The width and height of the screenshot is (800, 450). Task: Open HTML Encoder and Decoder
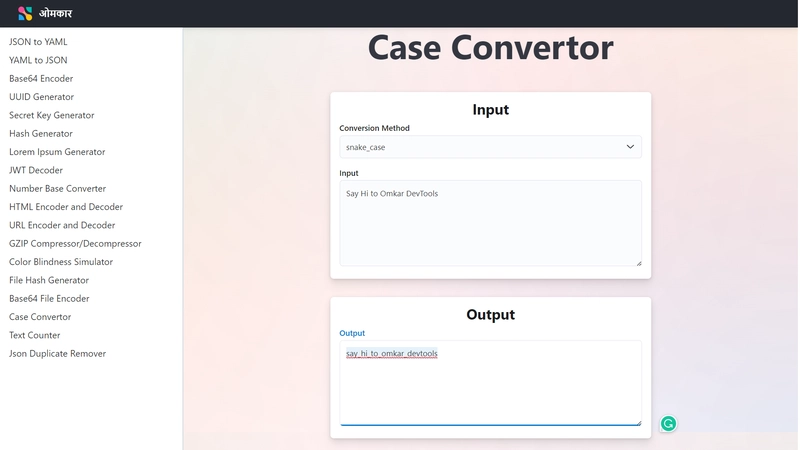(66, 207)
